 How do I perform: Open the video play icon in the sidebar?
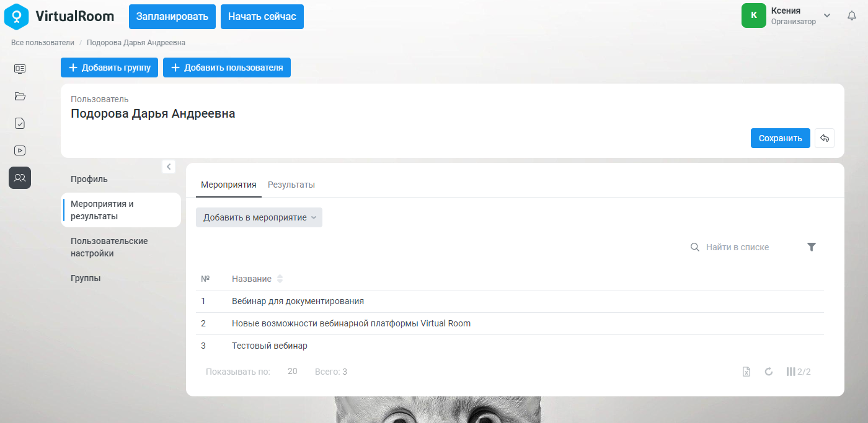[x=20, y=150]
